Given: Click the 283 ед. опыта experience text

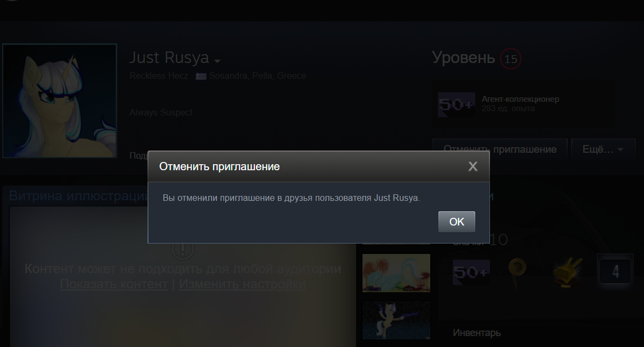Looking at the screenshot, I should 508,108.
